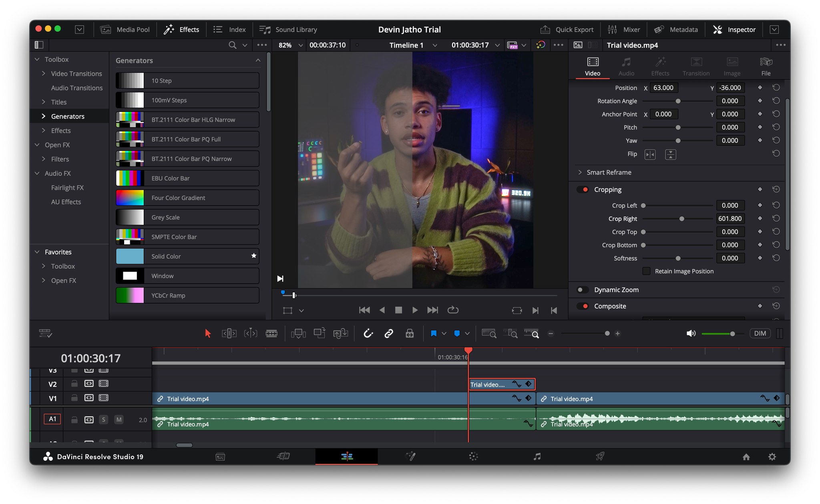Select the arrow Selection Mode tool

pyautogui.click(x=207, y=333)
